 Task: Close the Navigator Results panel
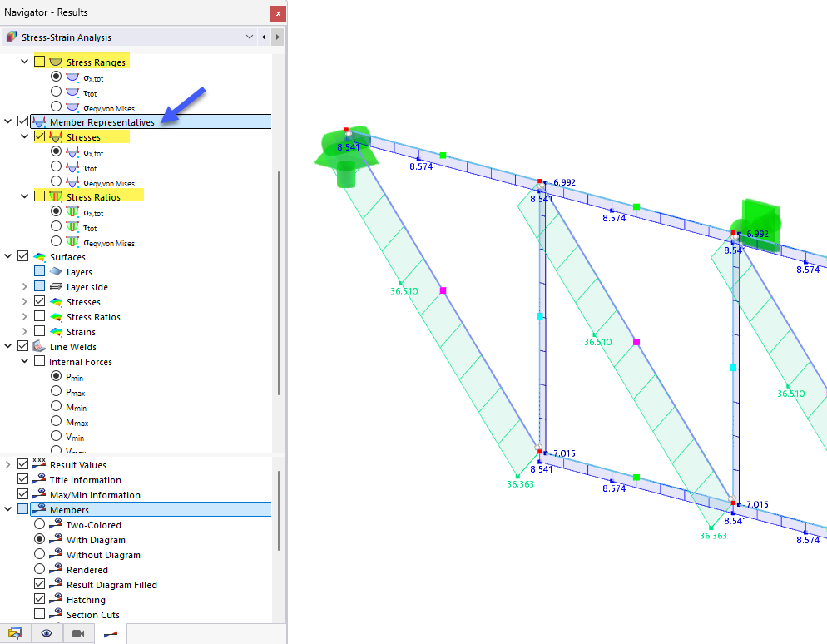(278, 13)
